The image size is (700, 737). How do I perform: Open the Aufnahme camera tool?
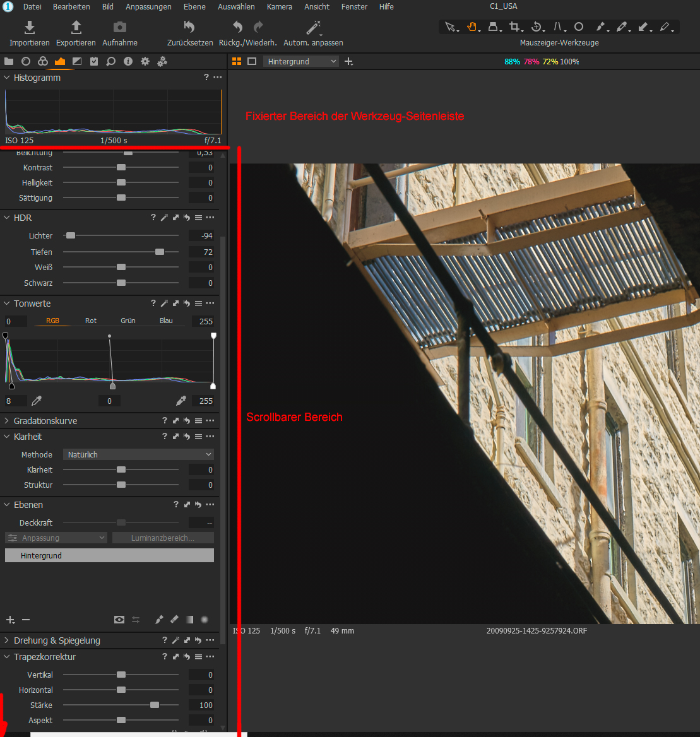click(x=120, y=27)
